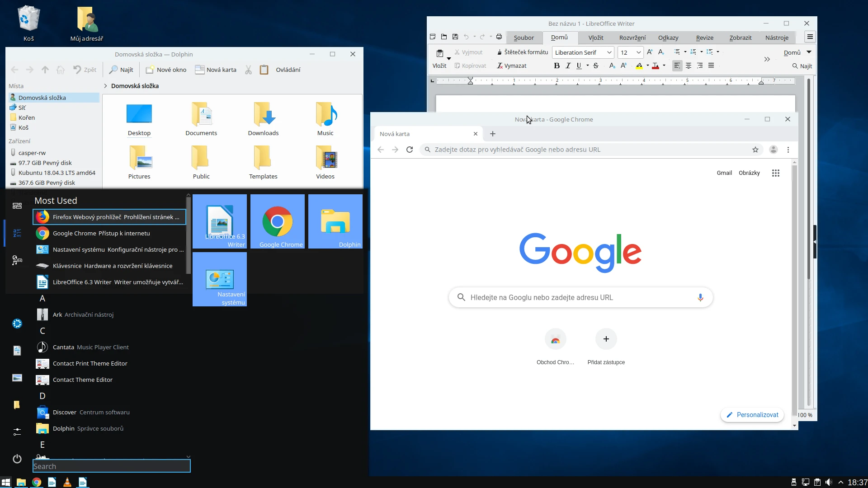Launch Firefox from Most Used list
This screenshot has width=868, height=488.
point(109,217)
